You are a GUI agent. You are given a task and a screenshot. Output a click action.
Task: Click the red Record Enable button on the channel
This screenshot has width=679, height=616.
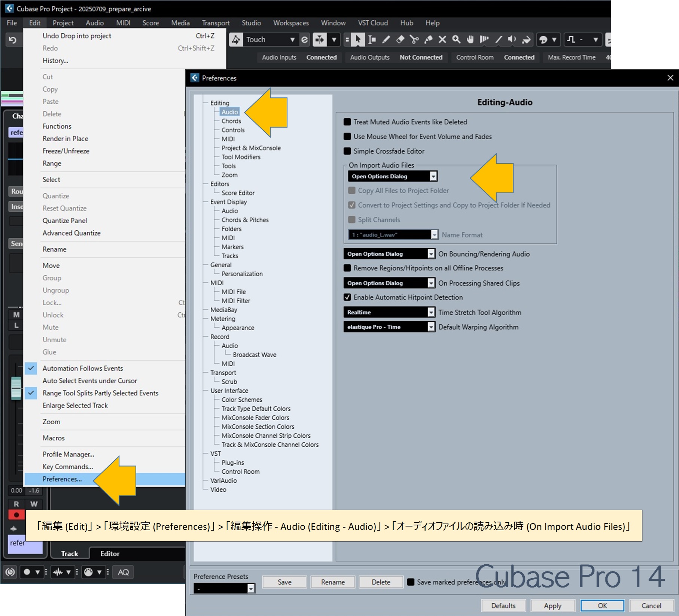point(16,515)
